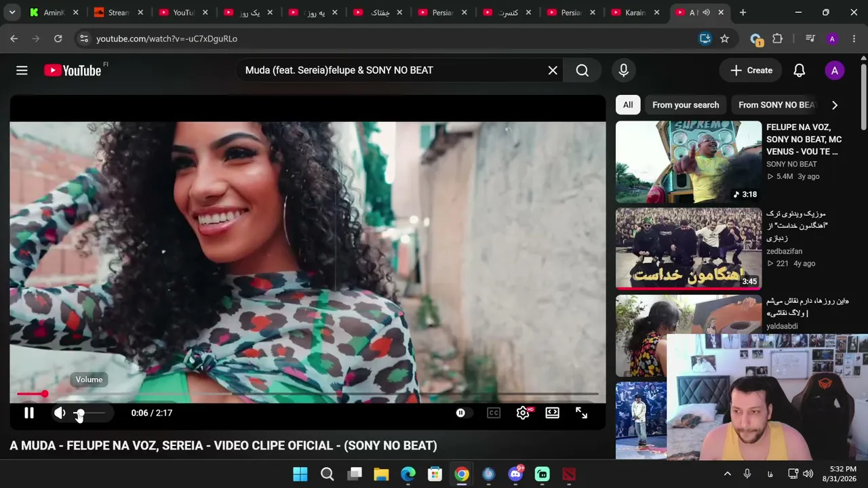This screenshot has height=488, width=868.
Task: Mute the playing tab via speaker icon
Action: 706,12
